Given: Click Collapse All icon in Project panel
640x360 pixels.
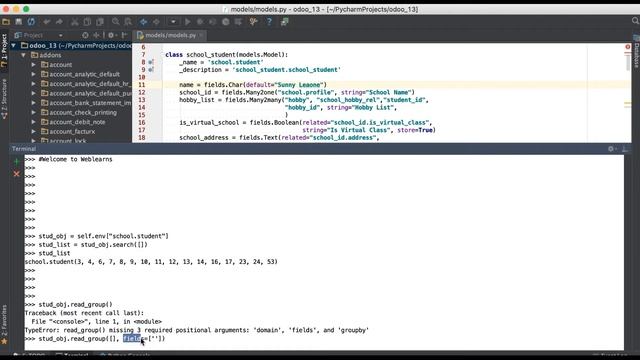Looking at the screenshot, I should click(97, 36).
